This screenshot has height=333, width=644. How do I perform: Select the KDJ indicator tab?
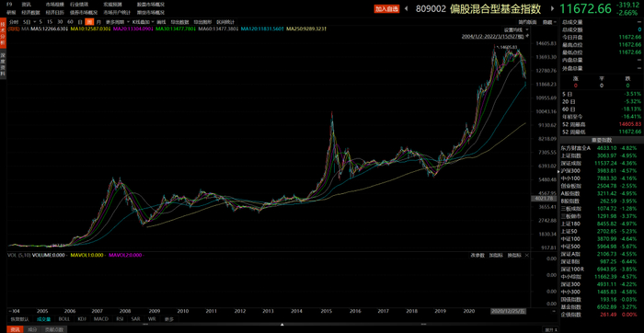coord(82,318)
